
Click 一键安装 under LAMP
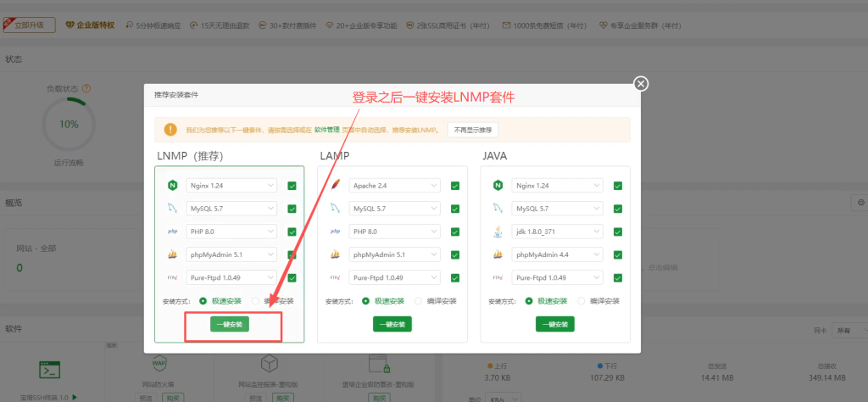click(392, 325)
